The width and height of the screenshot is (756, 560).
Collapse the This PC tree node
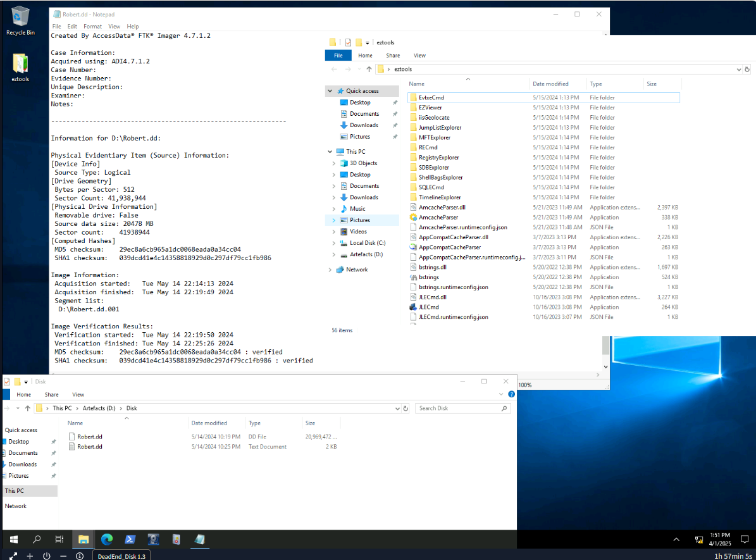[x=329, y=151]
